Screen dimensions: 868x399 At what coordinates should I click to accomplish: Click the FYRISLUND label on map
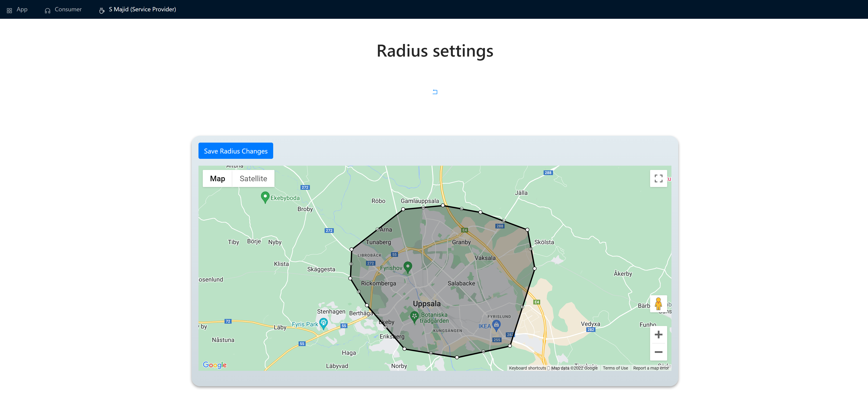[499, 316]
